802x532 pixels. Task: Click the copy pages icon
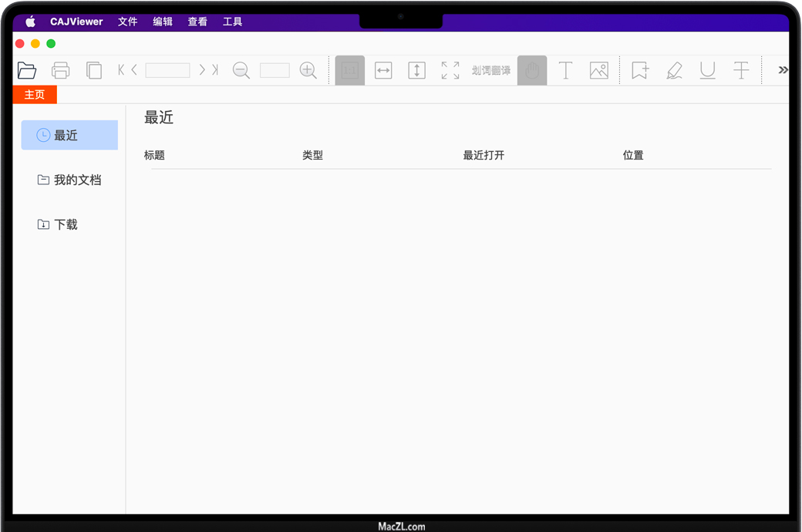click(x=94, y=70)
